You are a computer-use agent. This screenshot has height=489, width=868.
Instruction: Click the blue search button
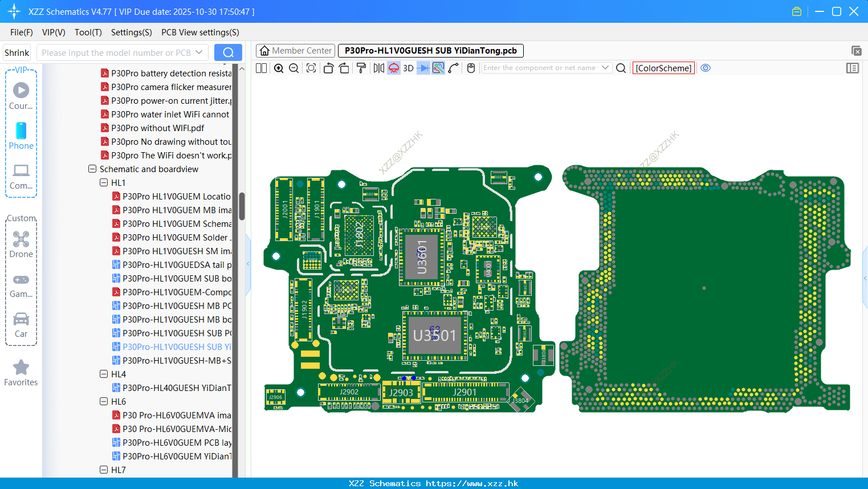(228, 52)
